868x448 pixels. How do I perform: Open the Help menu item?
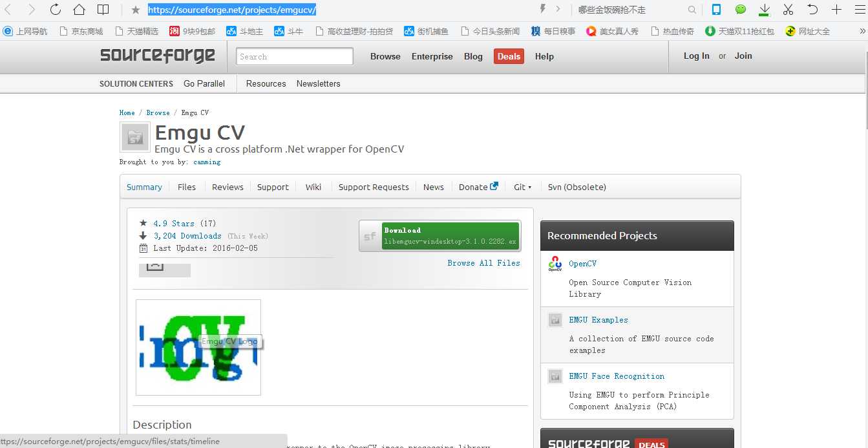click(544, 56)
